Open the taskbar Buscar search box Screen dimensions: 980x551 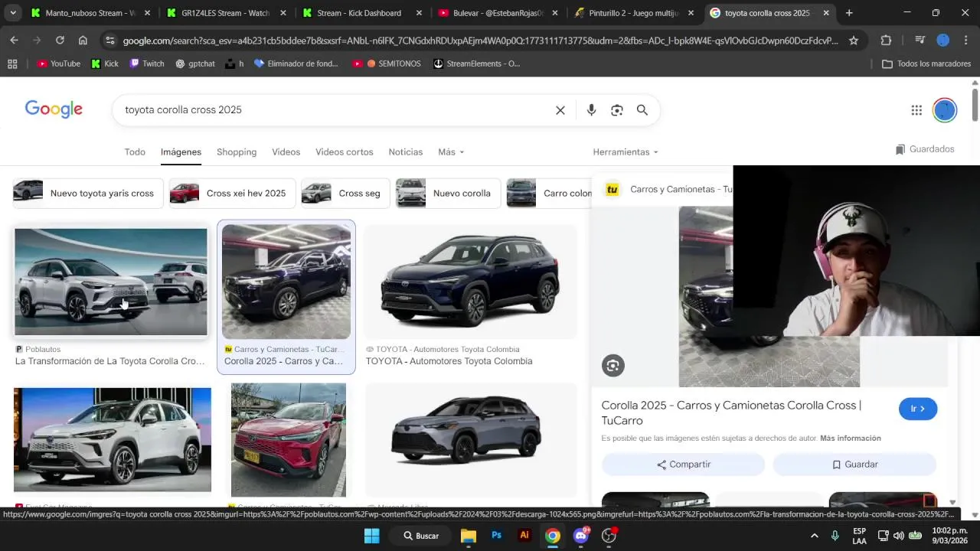421,536
